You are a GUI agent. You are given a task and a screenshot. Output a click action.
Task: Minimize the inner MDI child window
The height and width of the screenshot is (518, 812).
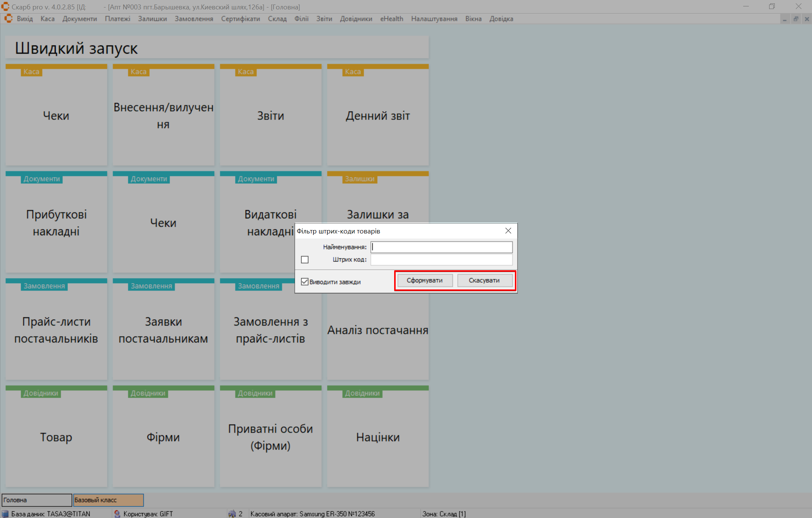point(785,19)
